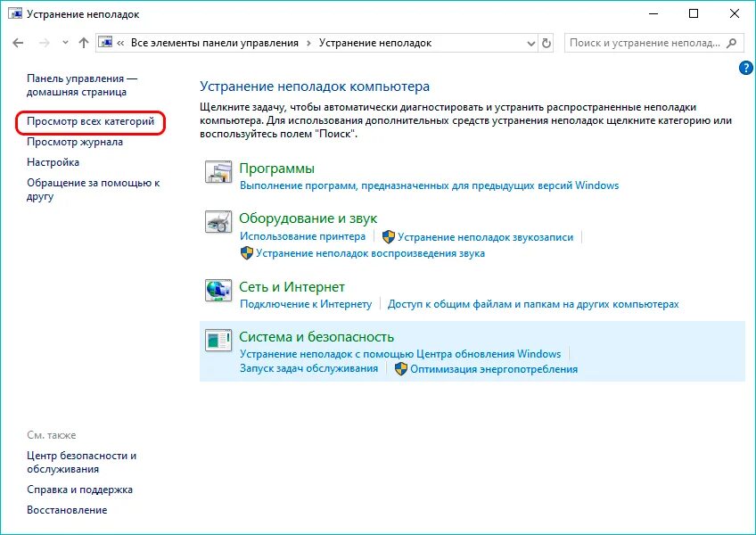
Task: Expand breadcrumb arrow after Все элементы панели управления
Action: point(308,44)
